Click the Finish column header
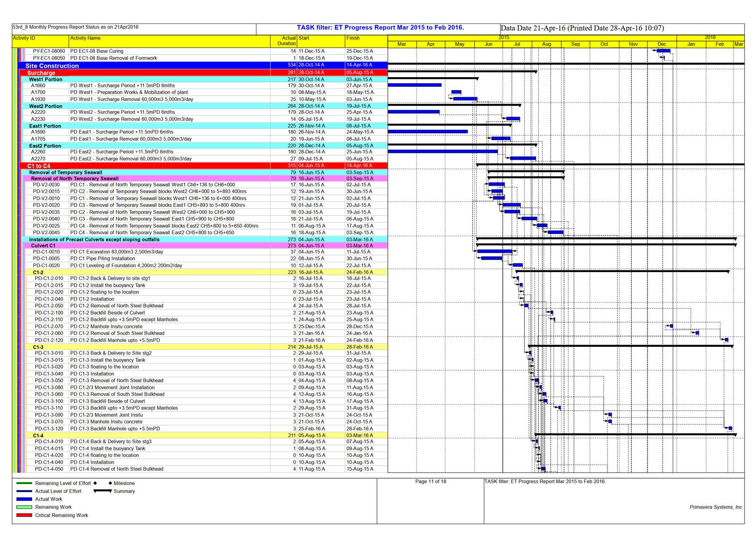This screenshot has height=535, width=756. pos(366,41)
